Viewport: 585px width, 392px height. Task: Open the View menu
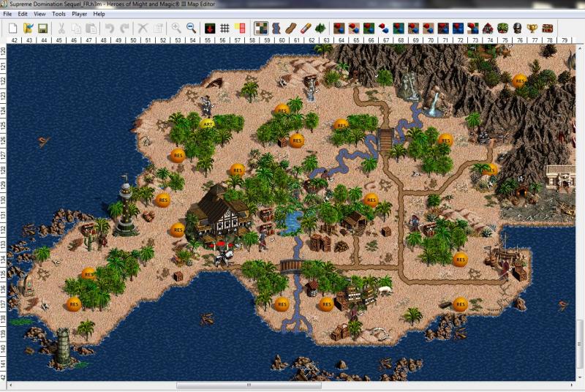coord(39,14)
